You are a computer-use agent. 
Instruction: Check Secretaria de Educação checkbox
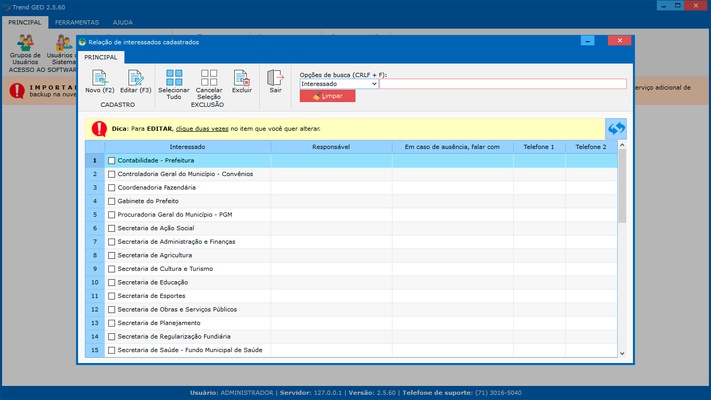(112, 283)
